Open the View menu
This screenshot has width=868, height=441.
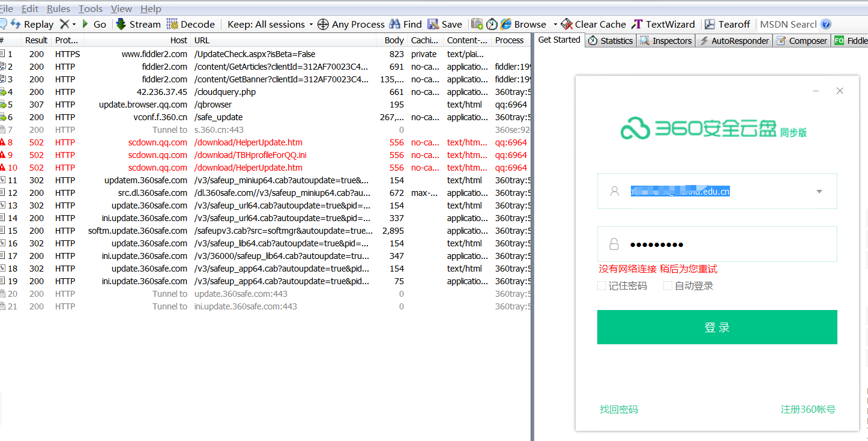[122, 8]
